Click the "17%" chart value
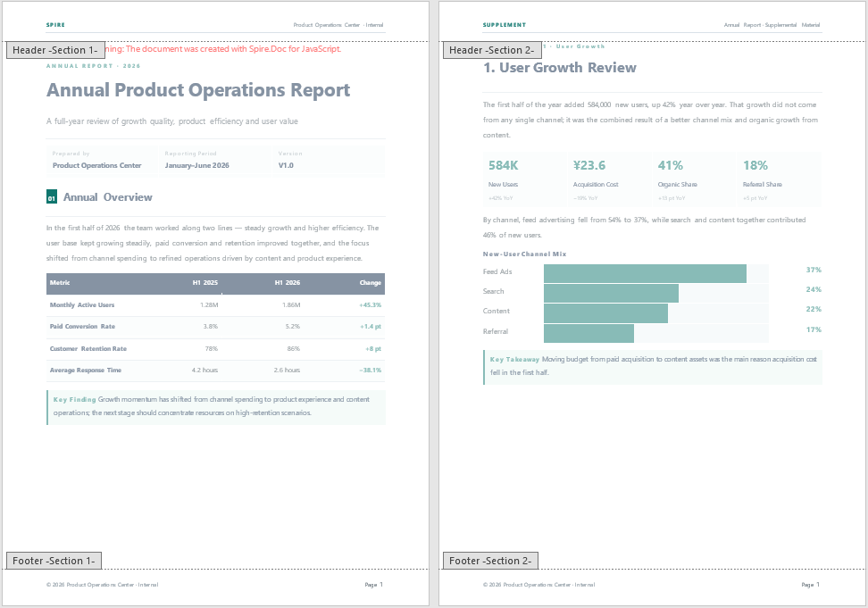 pyautogui.click(x=814, y=329)
